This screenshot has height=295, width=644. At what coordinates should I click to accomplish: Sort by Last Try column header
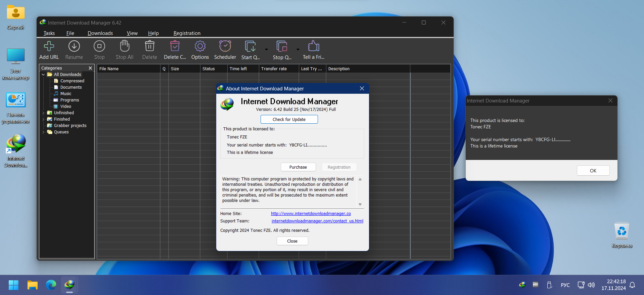pyautogui.click(x=312, y=69)
